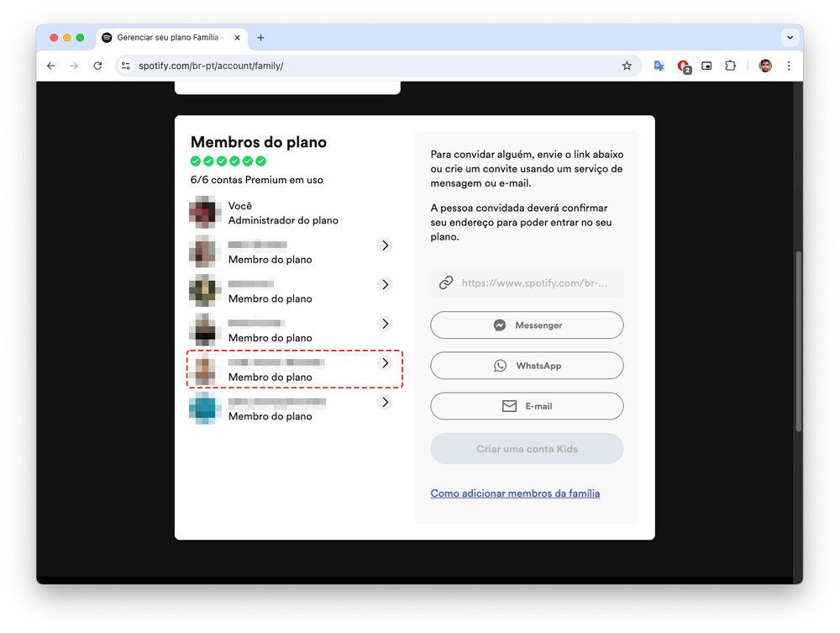Open Chrome's three-dot menu
The image size is (840, 633).
click(788, 66)
